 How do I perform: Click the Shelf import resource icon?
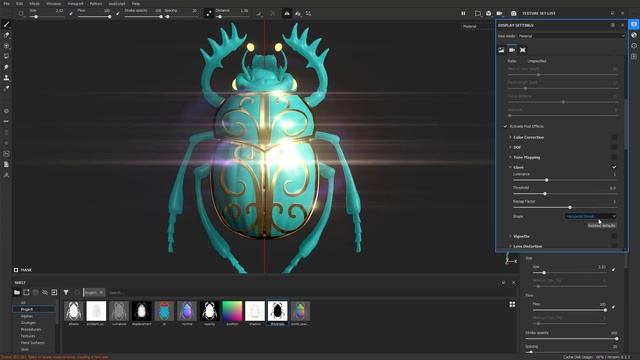tap(54, 292)
